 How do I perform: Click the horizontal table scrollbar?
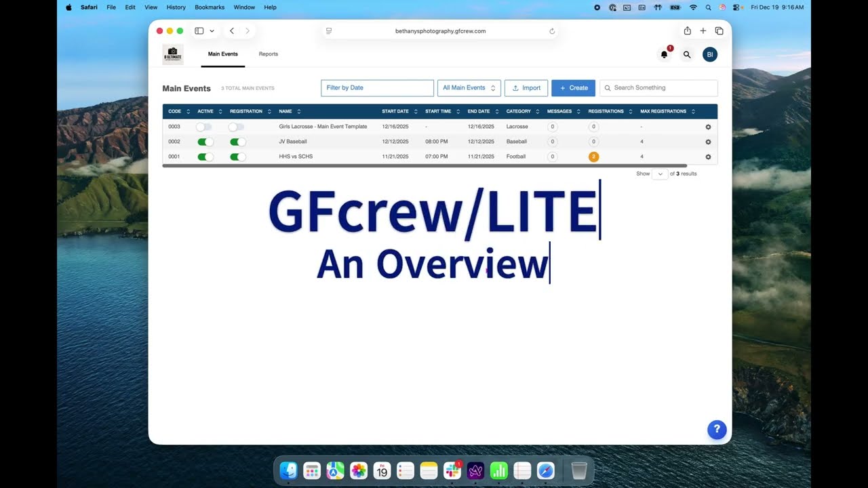click(x=425, y=165)
